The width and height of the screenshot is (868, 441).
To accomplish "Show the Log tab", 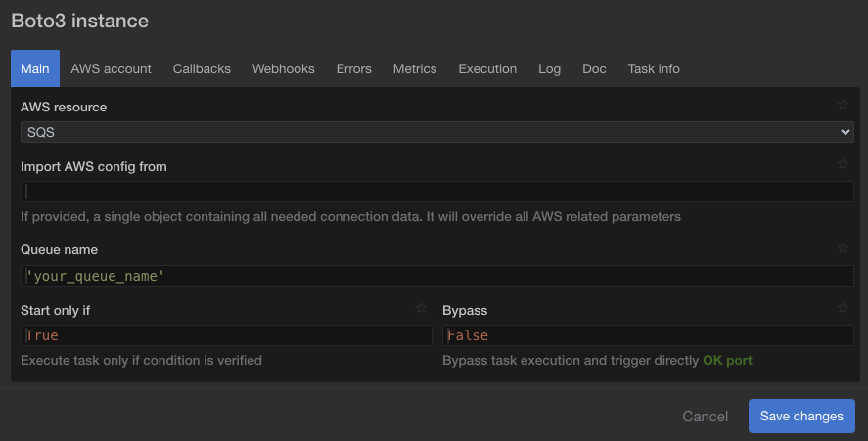I will [549, 68].
